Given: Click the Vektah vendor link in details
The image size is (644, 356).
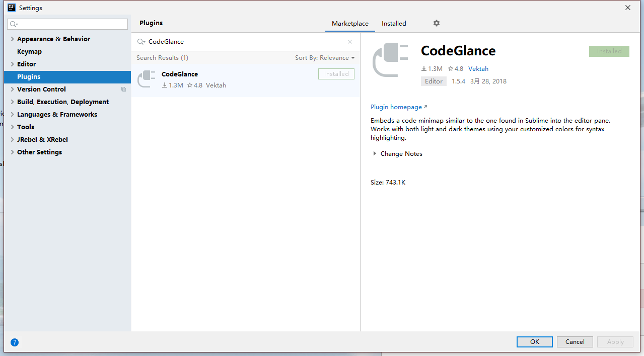Looking at the screenshot, I should [478, 69].
